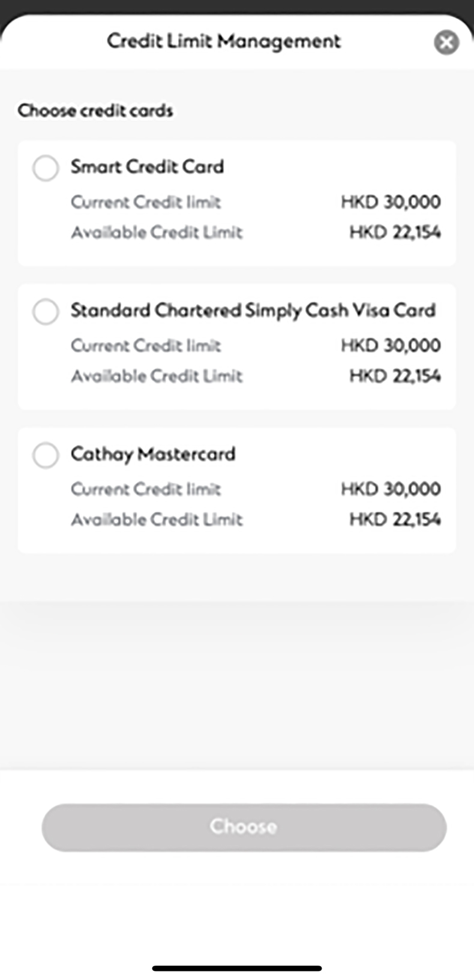Open the Smart Credit Card card panel
The height and width of the screenshot is (980, 474).
(237, 203)
